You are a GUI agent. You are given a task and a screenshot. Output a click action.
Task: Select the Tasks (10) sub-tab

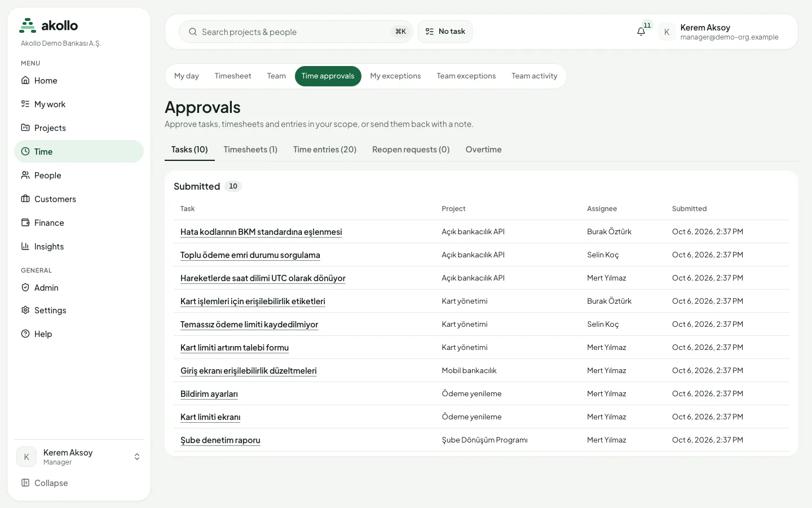(x=189, y=150)
